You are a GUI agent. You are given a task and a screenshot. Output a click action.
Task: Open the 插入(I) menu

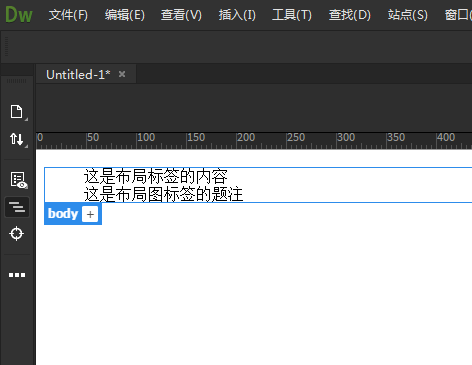click(237, 15)
